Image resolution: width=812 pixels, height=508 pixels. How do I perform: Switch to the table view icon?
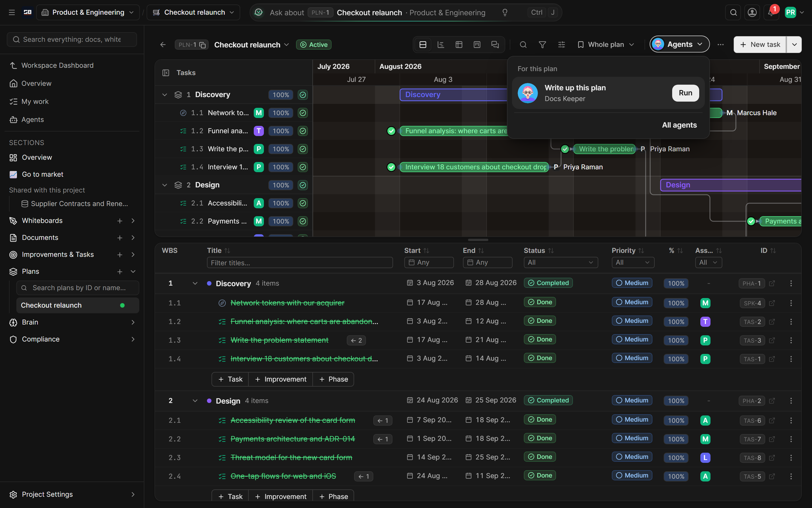459,45
